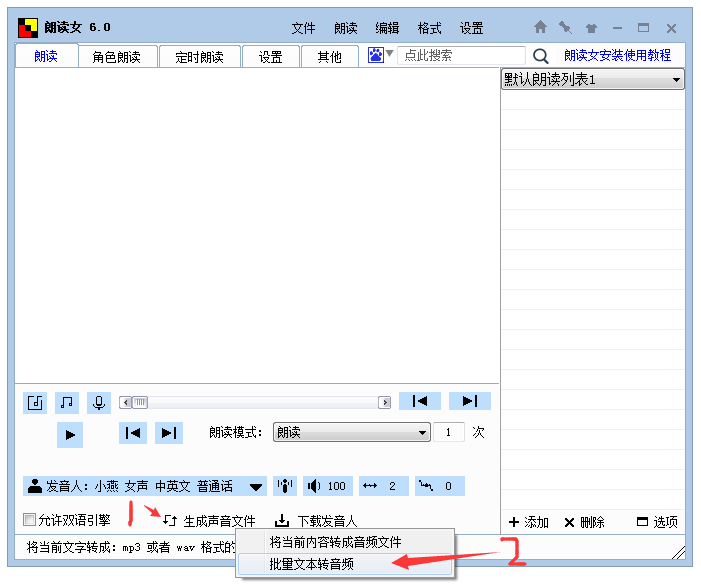Click into the main text editing area
Viewport: 701px width, 585px height.
[257, 225]
